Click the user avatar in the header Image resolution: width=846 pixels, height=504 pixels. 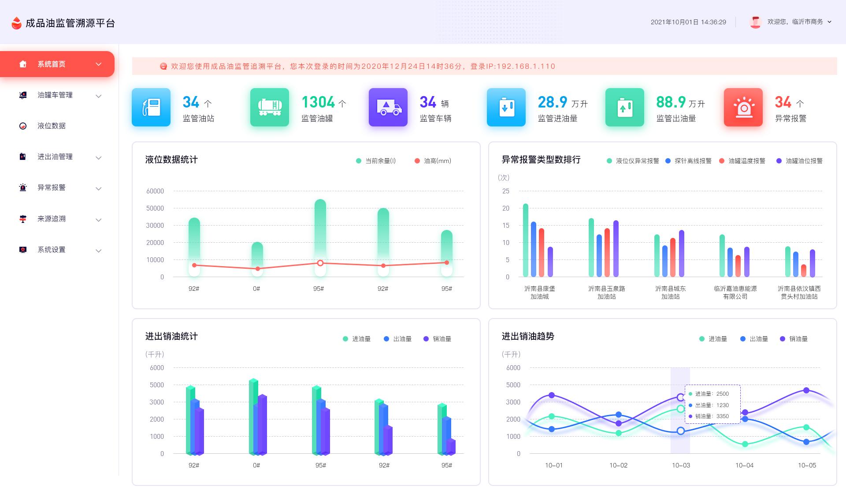[x=755, y=22]
